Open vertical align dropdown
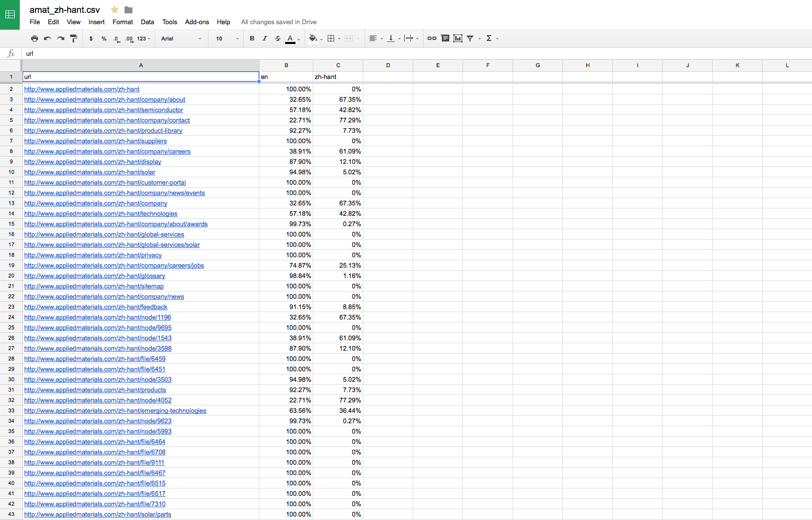Image resolution: width=812 pixels, height=520 pixels. (393, 39)
